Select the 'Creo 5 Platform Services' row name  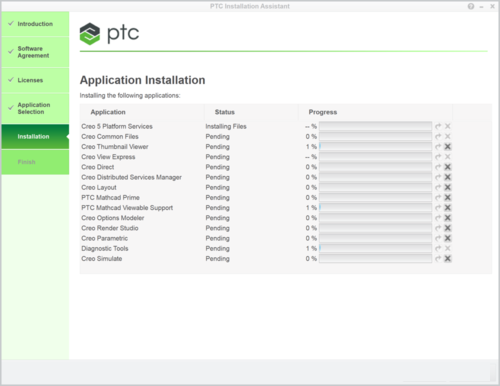pos(117,126)
